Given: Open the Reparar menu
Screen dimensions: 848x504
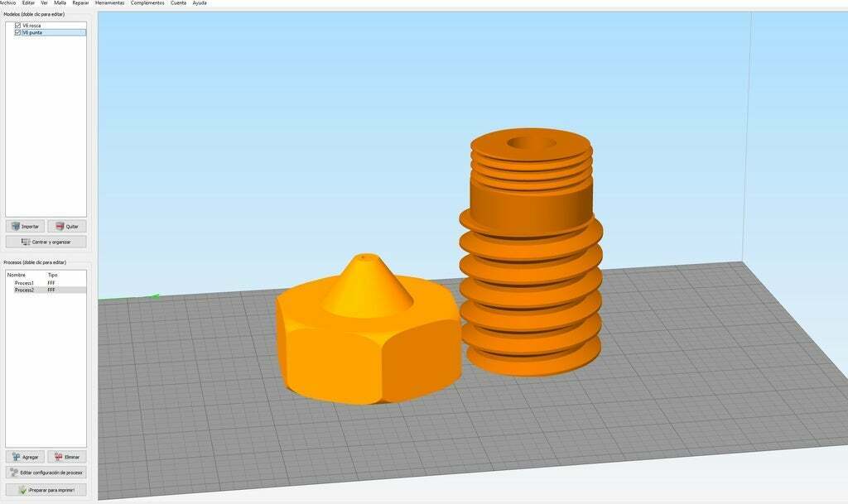Looking at the screenshot, I should tap(80, 3).
